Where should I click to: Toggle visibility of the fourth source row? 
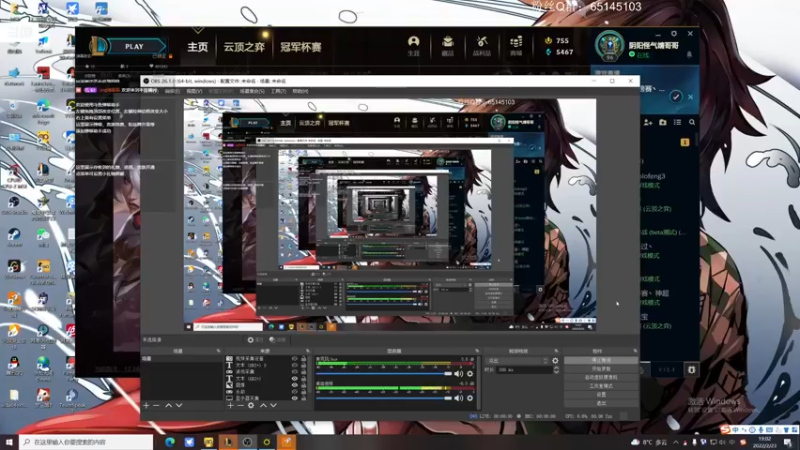click(294, 379)
